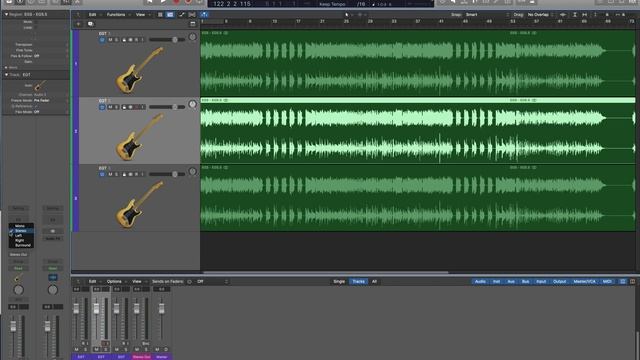640x360 pixels.
Task: Mute the first EGT track
Action: [x=110, y=40]
